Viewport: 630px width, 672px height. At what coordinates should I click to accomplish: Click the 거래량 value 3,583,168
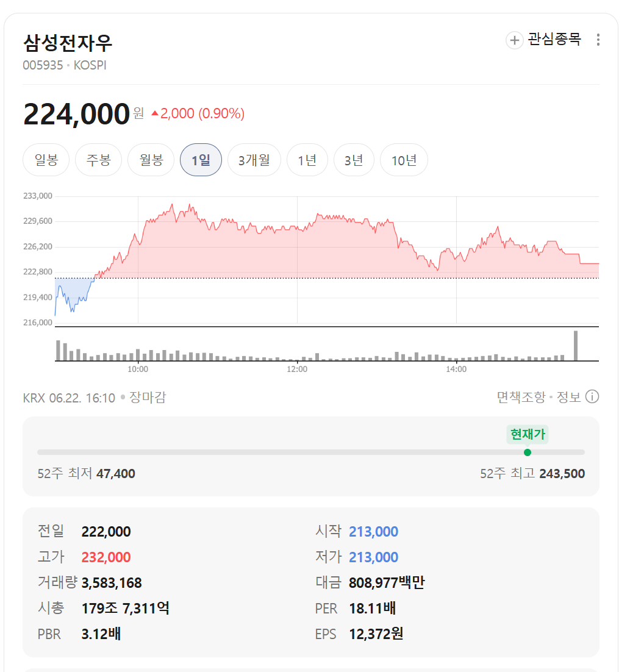tap(112, 583)
